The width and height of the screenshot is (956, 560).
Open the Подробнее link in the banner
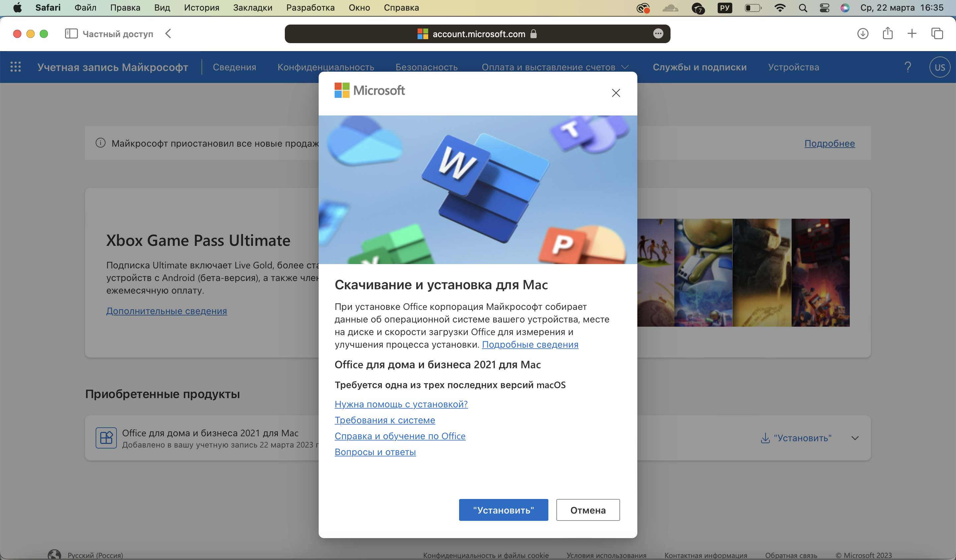(x=830, y=143)
